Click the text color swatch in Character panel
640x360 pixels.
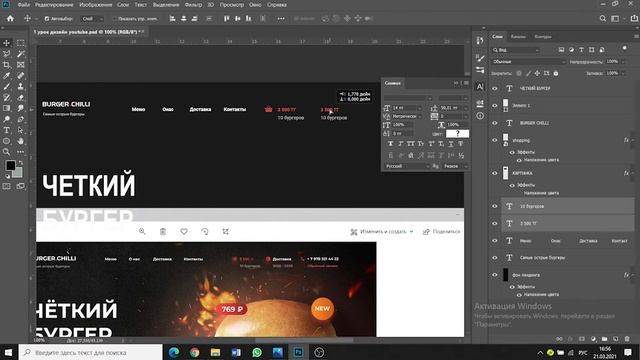(457, 133)
